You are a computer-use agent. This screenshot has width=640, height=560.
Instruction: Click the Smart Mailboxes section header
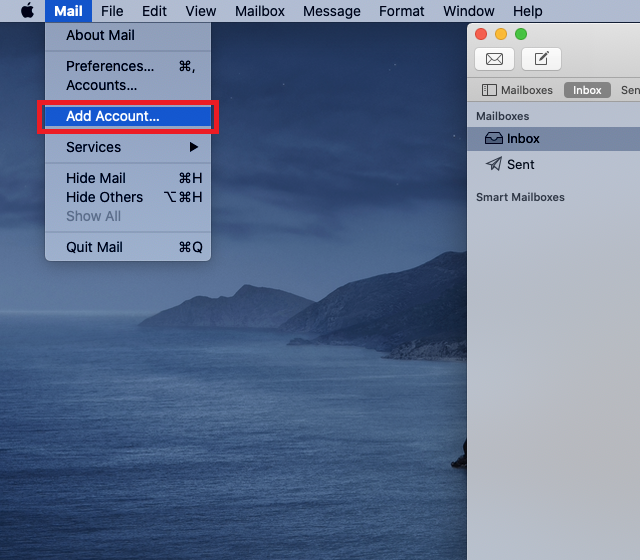click(520, 197)
